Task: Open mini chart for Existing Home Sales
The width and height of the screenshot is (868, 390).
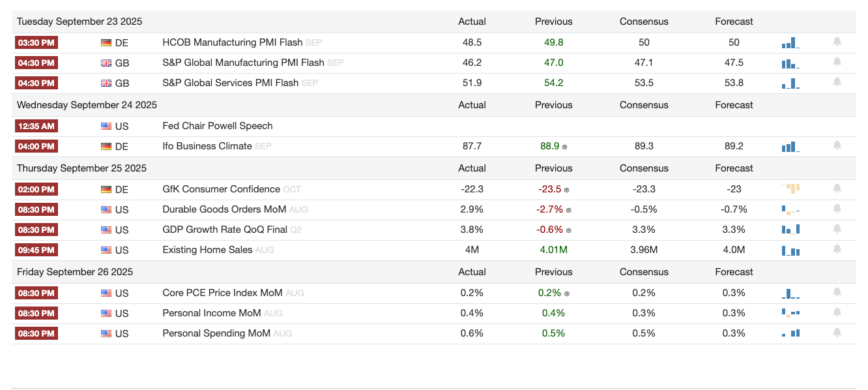Action: point(790,250)
